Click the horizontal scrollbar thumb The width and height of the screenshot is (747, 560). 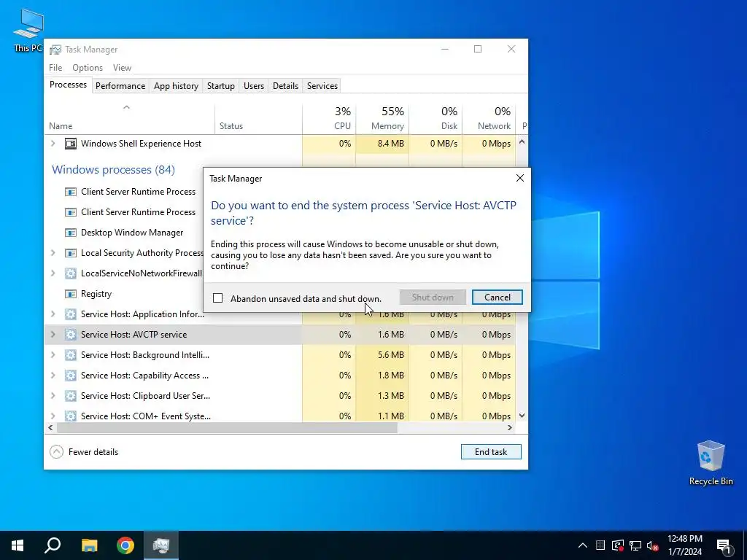click(x=228, y=427)
